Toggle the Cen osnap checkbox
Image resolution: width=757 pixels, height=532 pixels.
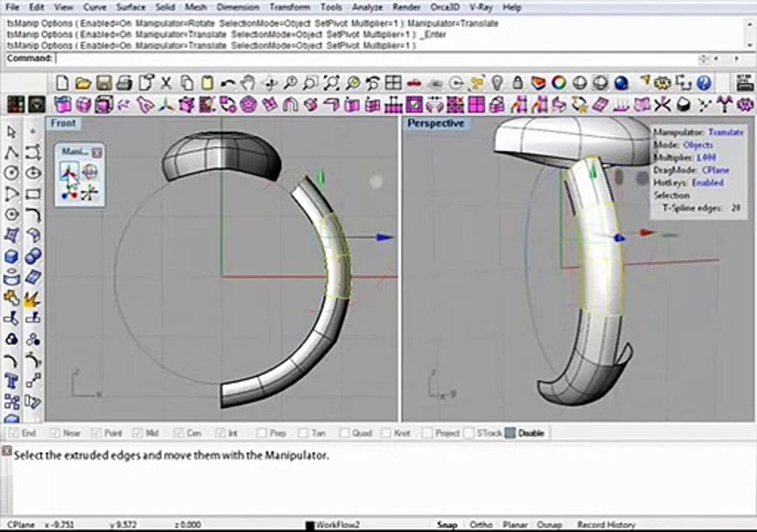(x=179, y=433)
